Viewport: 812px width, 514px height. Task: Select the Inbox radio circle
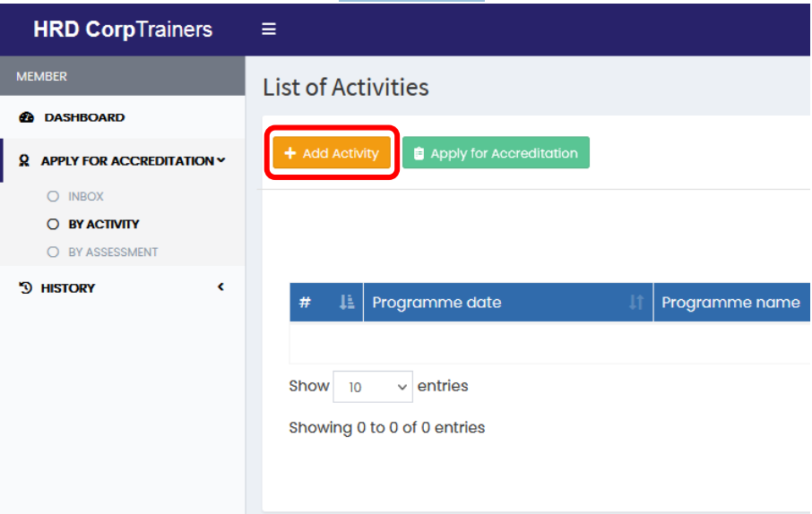pyautogui.click(x=53, y=196)
